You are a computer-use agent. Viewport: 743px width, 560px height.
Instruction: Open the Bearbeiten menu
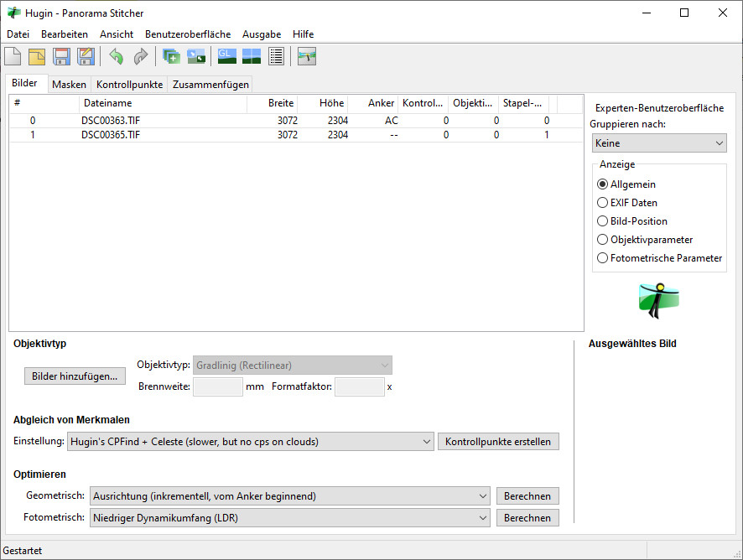[65, 34]
